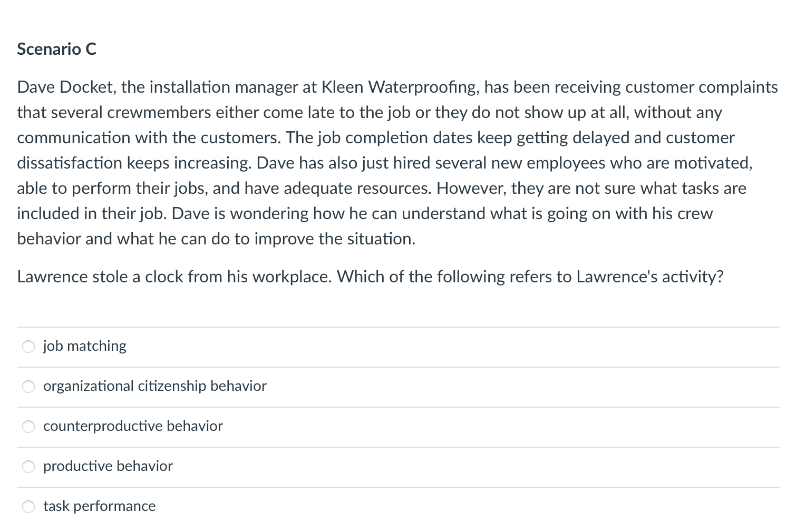Image resolution: width=796 pixels, height=532 pixels.
Task: Select productive behavior as your answer
Action: [28, 467]
